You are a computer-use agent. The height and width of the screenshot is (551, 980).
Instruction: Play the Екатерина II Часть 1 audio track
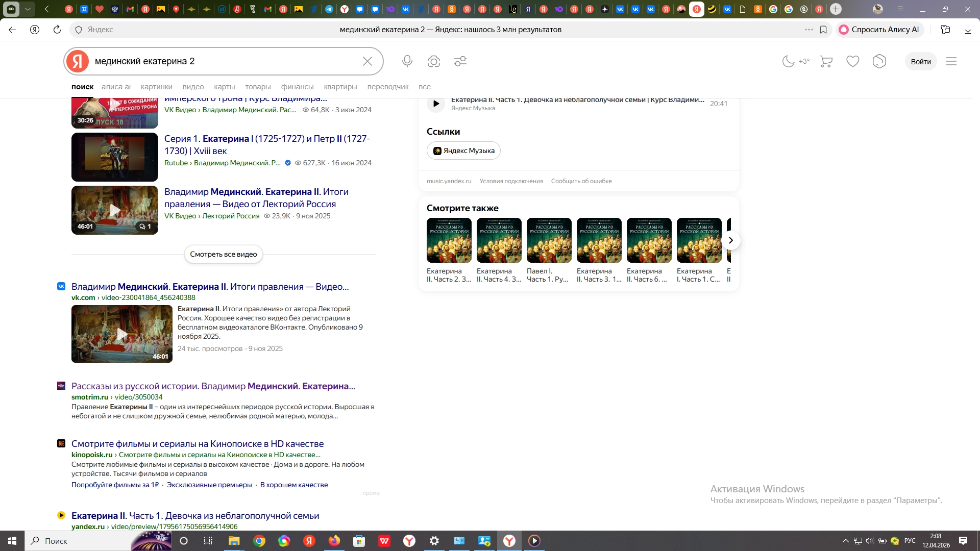(x=436, y=104)
